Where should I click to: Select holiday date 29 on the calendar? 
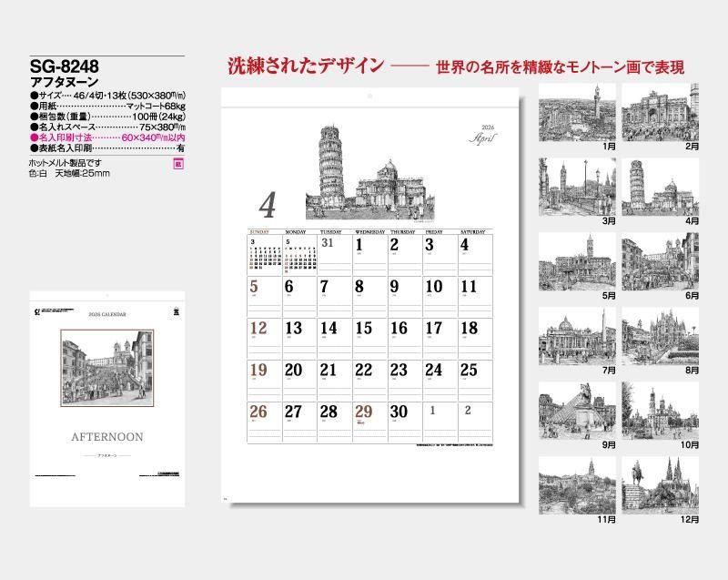tap(370, 422)
